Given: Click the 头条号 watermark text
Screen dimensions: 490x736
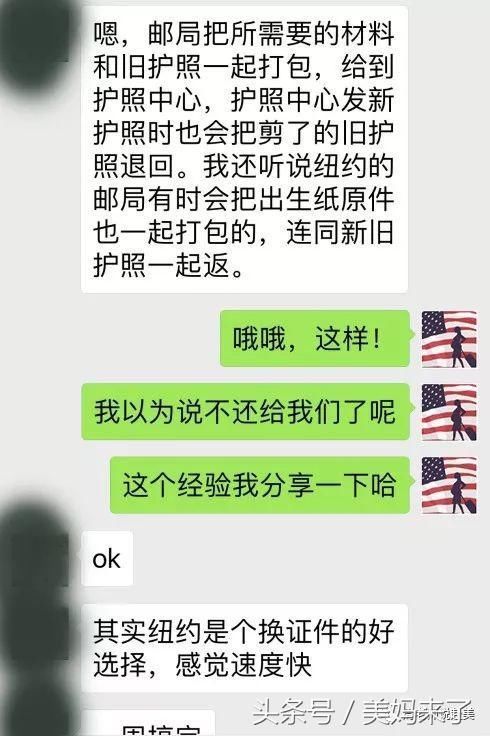Looking at the screenshot, I should click(293, 713).
